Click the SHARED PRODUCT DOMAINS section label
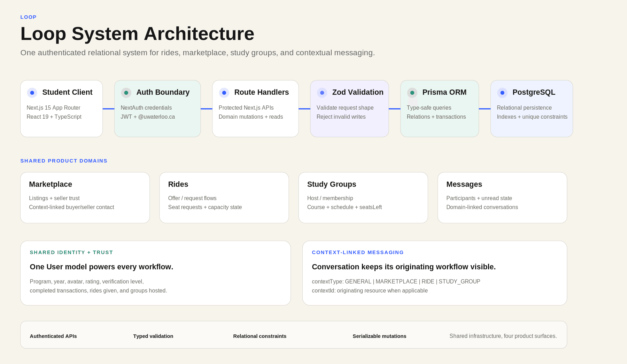The width and height of the screenshot is (627, 364). point(64,161)
